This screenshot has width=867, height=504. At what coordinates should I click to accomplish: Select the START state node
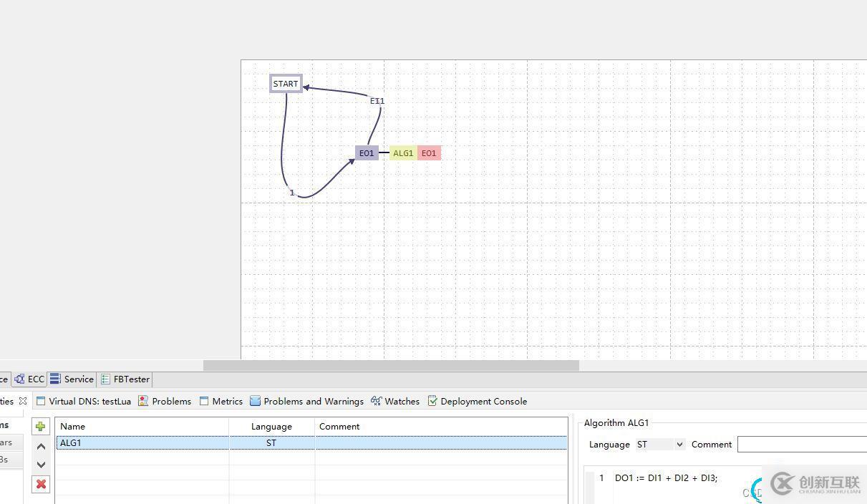[286, 84]
